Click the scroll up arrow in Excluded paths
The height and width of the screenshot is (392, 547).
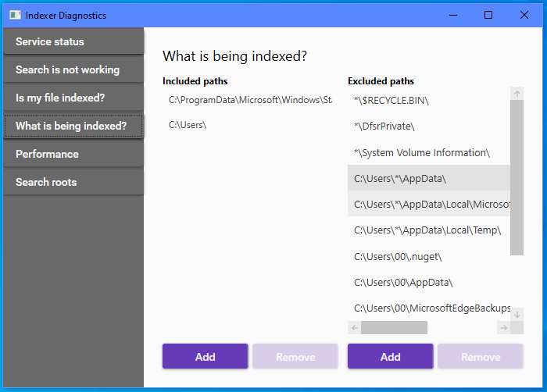[517, 94]
